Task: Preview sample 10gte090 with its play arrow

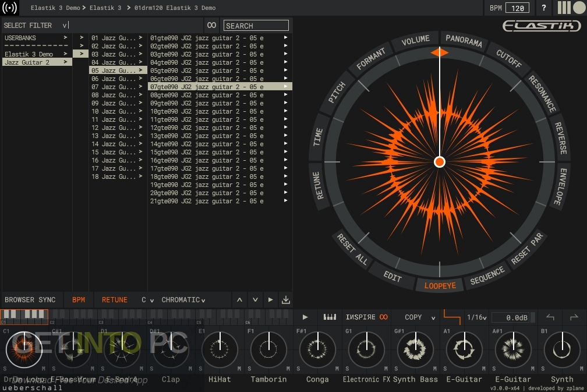Action: point(285,111)
